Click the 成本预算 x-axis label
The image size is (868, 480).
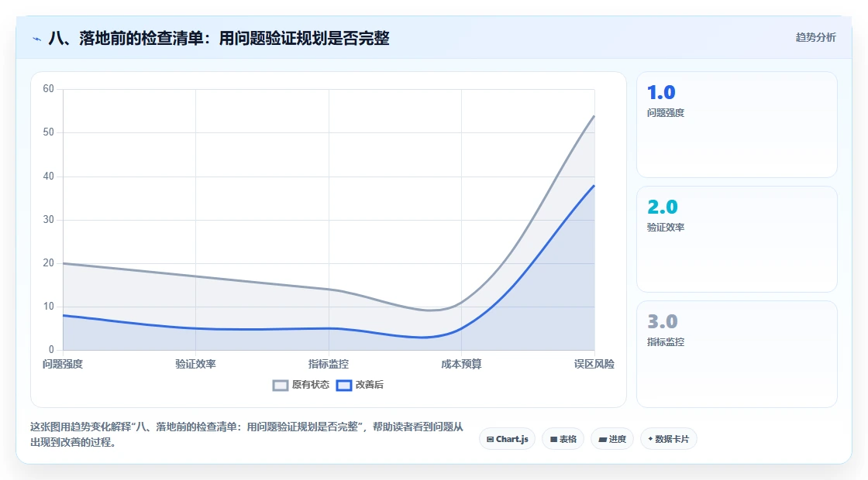pos(461,364)
